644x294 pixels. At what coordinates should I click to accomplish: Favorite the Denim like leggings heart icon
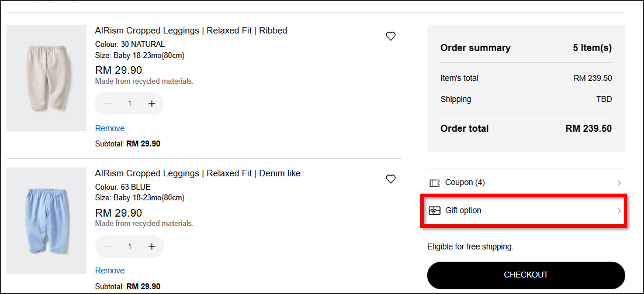point(390,179)
